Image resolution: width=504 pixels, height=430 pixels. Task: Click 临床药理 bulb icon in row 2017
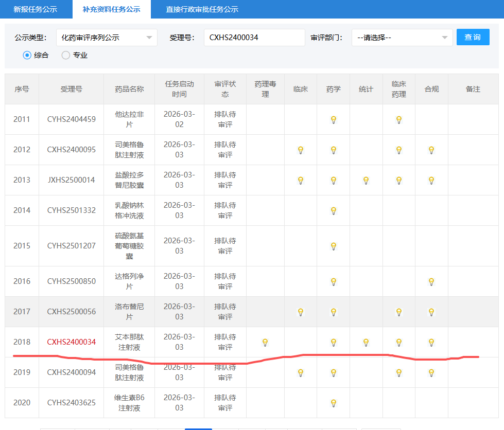point(398,312)
